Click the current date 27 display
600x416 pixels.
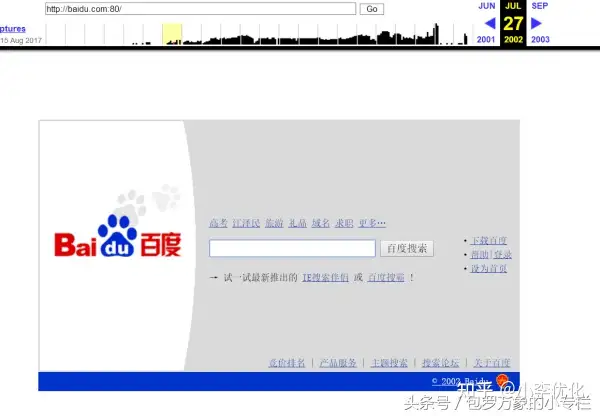[x=513, y=23]
